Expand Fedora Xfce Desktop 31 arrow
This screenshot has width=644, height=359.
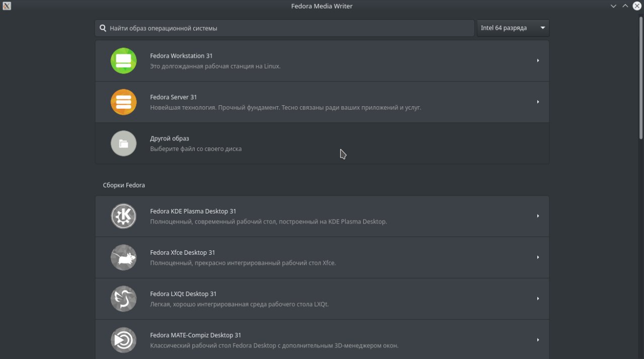coord(538,257)
